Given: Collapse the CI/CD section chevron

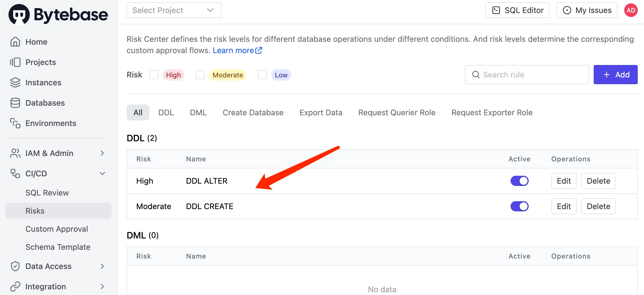Looking at the screenshot, I should click(102, 173).
